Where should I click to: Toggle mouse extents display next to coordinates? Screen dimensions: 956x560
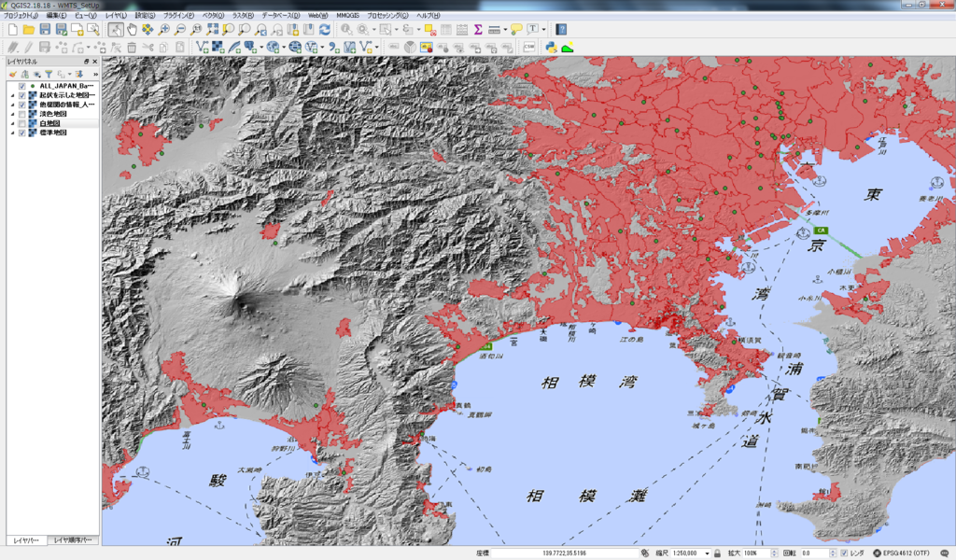pyautogui.click(x=645, y=553)
